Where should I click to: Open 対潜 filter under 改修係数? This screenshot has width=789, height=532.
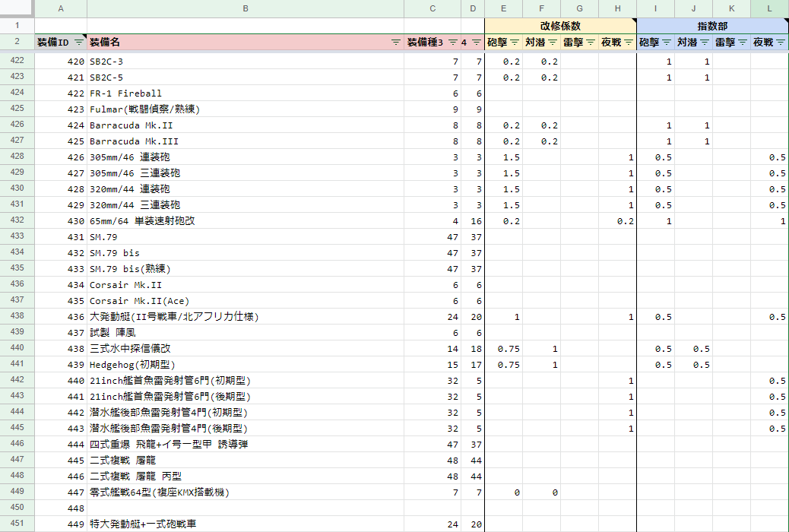click(x=553, y=43)
